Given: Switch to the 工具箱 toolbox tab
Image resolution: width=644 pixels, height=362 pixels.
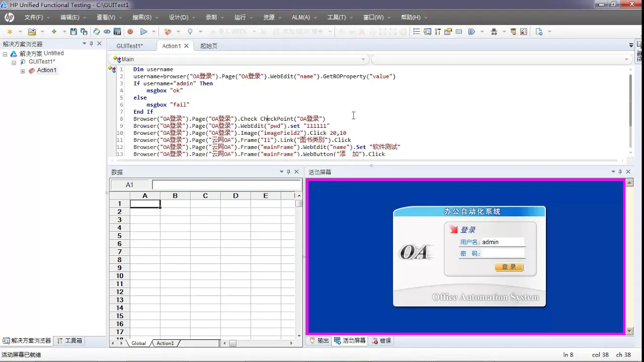Looking at the screenshot, I should 69,341.
